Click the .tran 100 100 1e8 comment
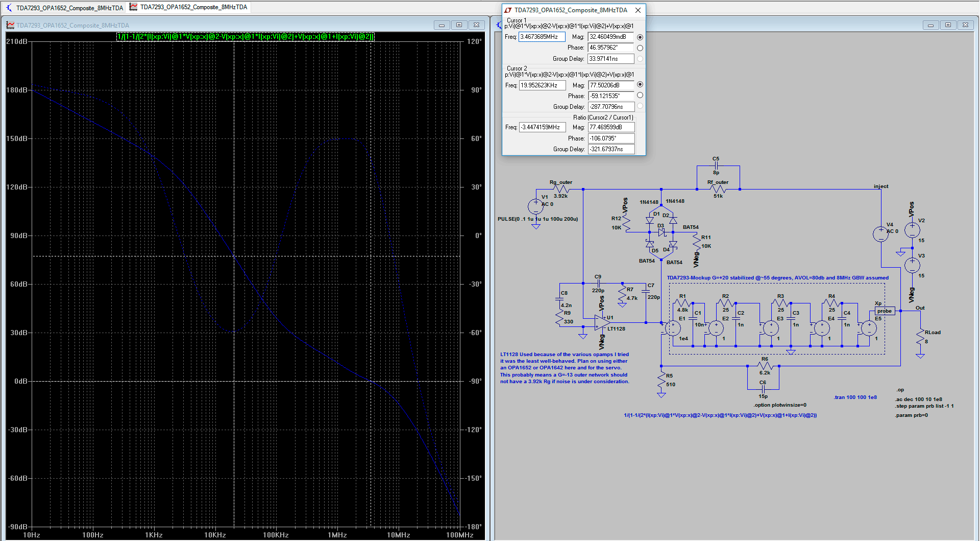The image size is (980, 541). tap(855, 397)
